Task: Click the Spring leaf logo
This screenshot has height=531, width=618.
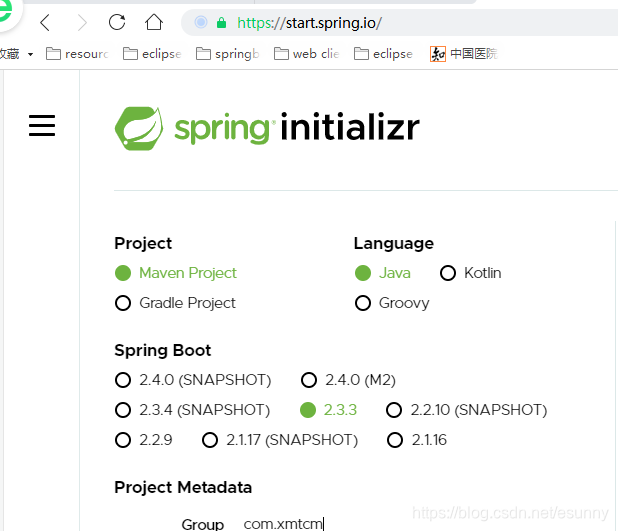Action: (x=139, y=129)
